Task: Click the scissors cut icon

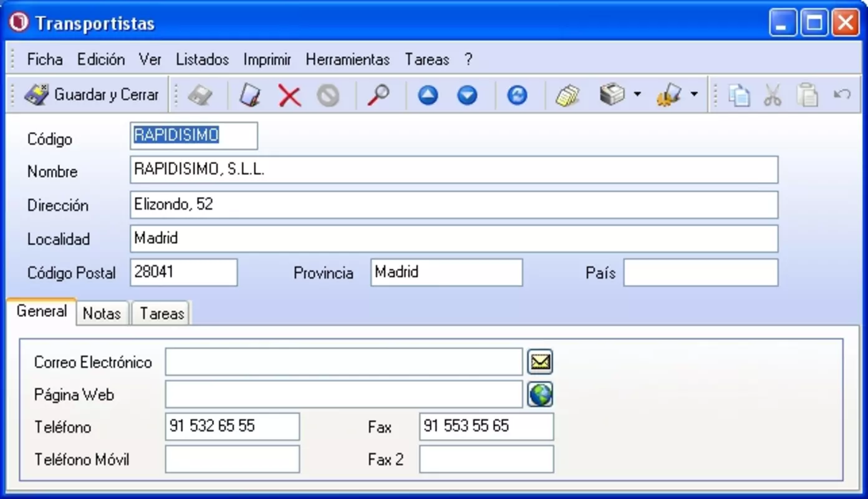Action: coord(773,95)
